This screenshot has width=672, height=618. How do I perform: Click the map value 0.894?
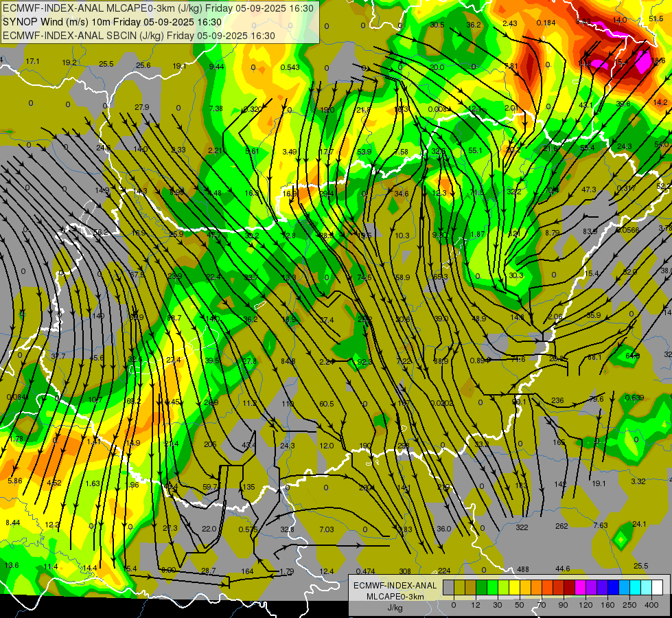(480, 360)
